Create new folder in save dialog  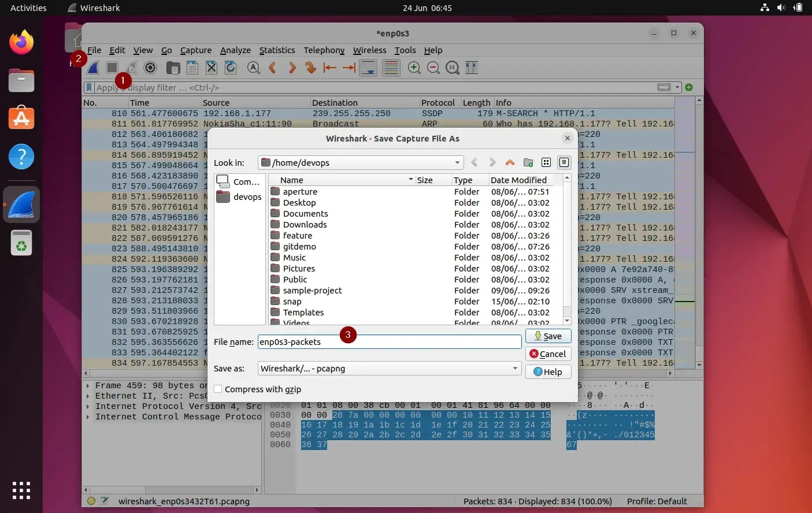pos(528,162)
